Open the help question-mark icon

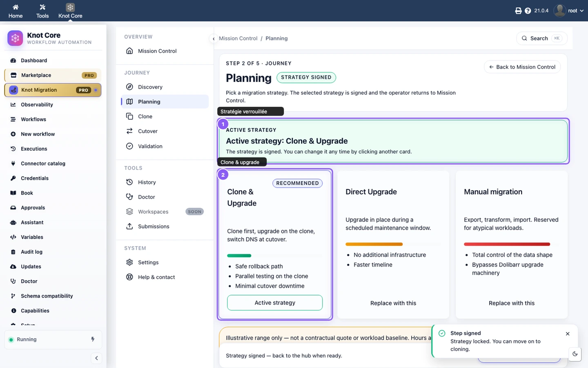tap(528, 11)
